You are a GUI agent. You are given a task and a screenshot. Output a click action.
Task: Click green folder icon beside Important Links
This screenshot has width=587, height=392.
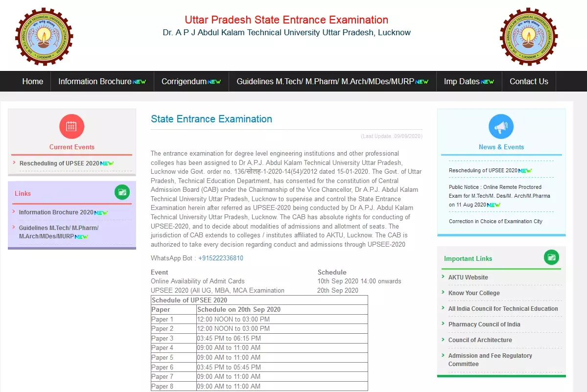tap(551, 257)
